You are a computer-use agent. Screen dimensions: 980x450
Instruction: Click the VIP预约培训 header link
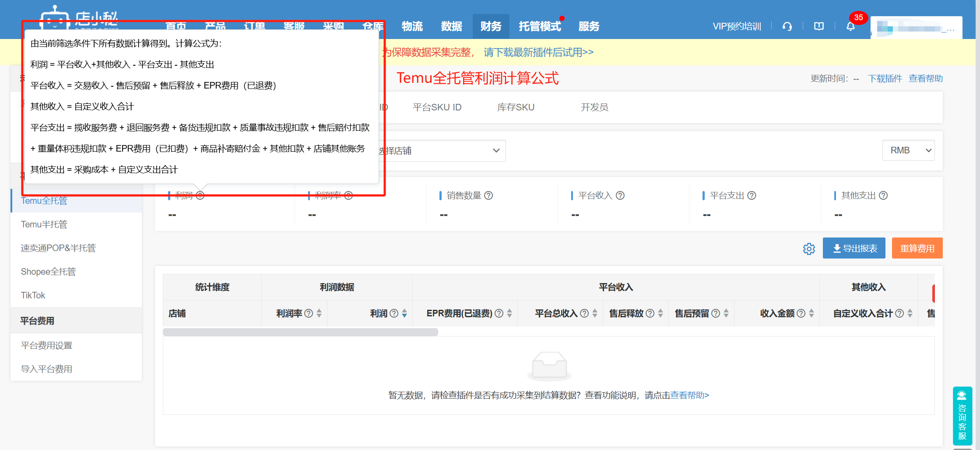pyautogui.click(x=737, y=27)
